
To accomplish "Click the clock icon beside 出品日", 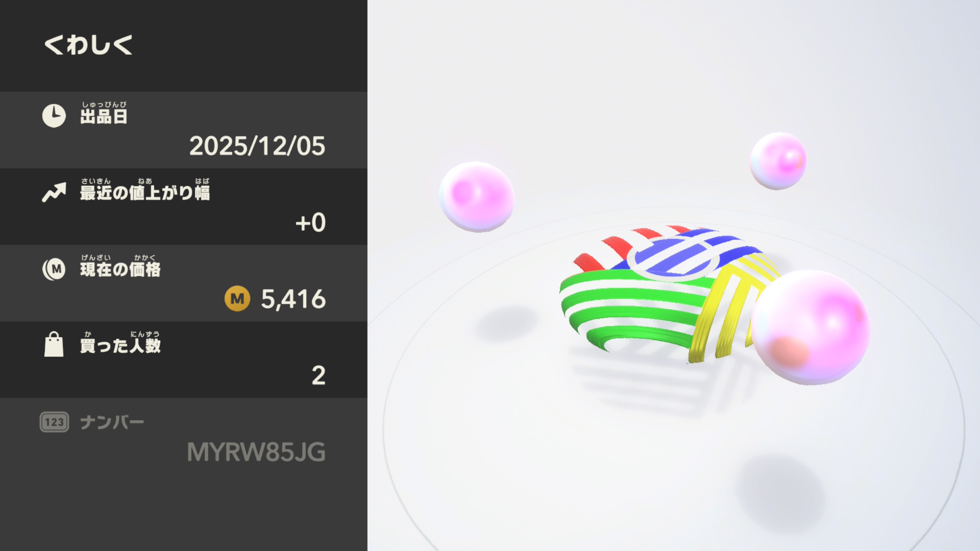I will point(54,116).
